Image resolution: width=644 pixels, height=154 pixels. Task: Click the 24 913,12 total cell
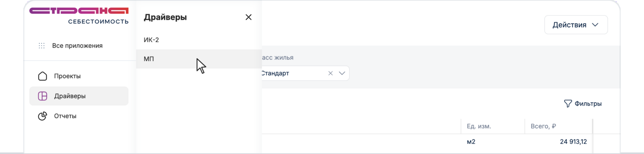pyautogui.click(x=573, y=142)
